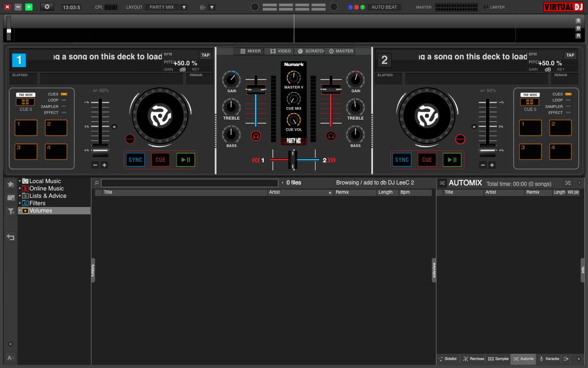The width and height of the screenshot is (588, 368).
Task: Click the search magnifier icon
Action: (x=96, y=183)
